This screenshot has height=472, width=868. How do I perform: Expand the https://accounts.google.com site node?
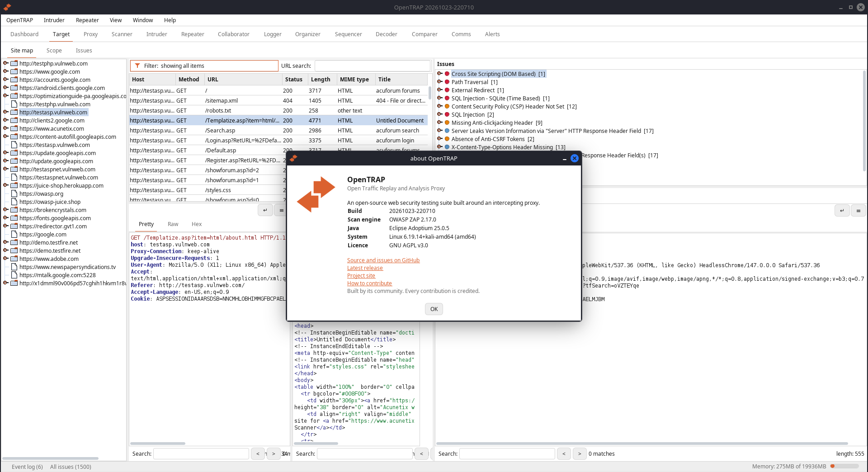(6, 80)
